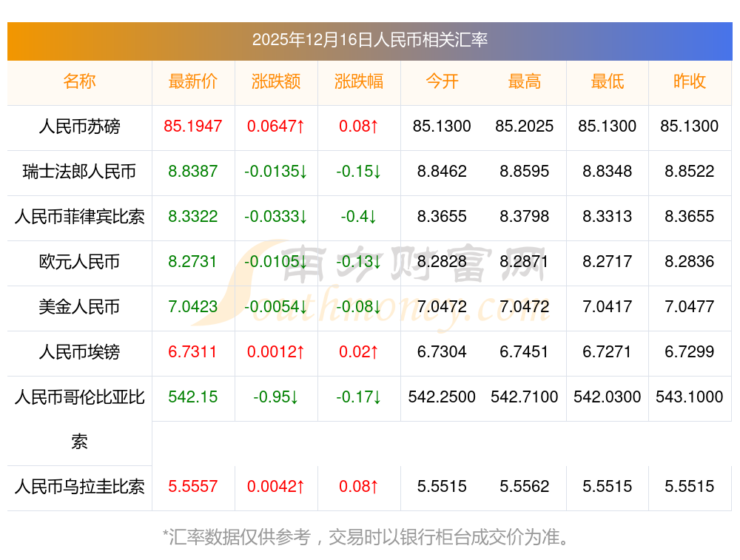
Task: Click the highest value 8.3798
Action: click(x=525, y=216)
